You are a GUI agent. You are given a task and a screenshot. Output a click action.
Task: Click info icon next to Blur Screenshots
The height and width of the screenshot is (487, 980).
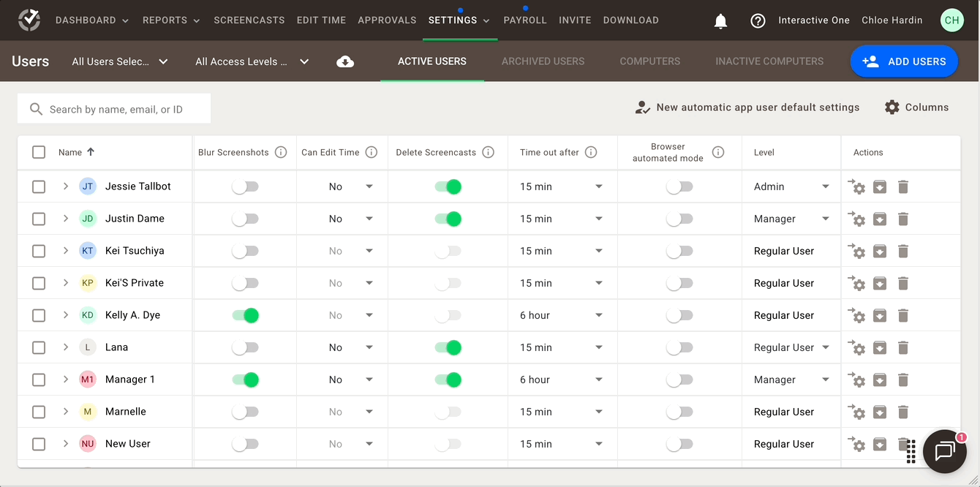(281, 152)
